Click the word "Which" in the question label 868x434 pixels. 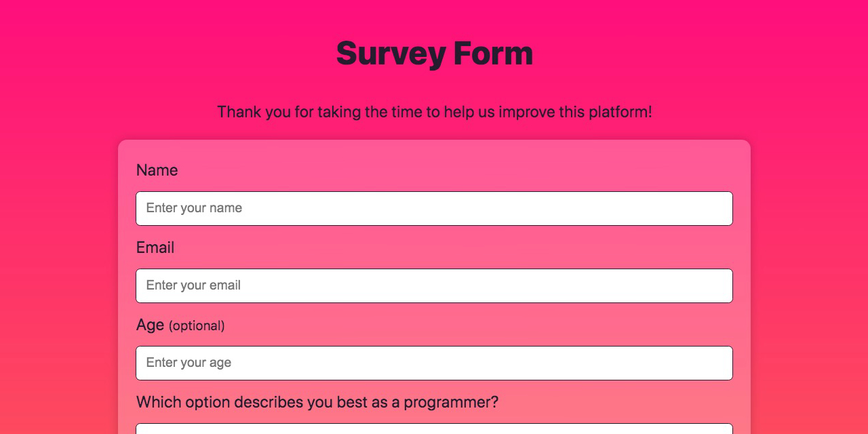tap(157, 402)
